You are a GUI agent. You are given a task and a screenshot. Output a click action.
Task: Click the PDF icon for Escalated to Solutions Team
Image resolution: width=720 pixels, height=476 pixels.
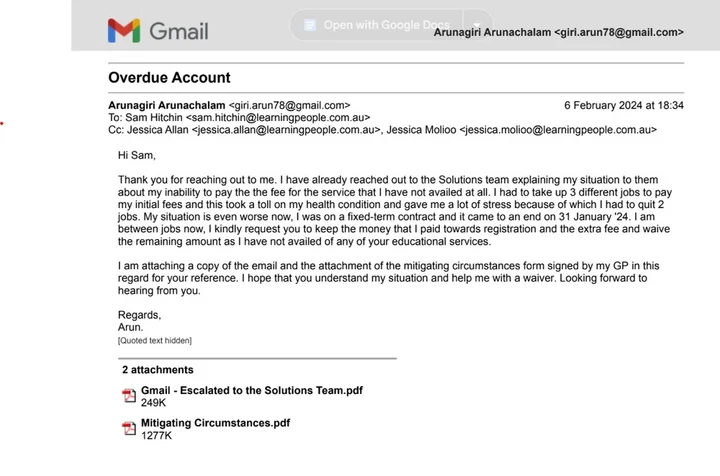coord(129,396)
